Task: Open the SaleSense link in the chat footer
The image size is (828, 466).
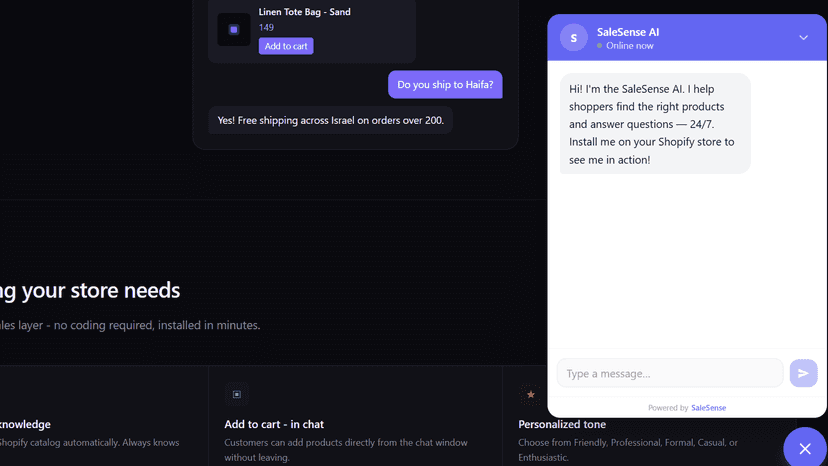Action: (708, 407)
